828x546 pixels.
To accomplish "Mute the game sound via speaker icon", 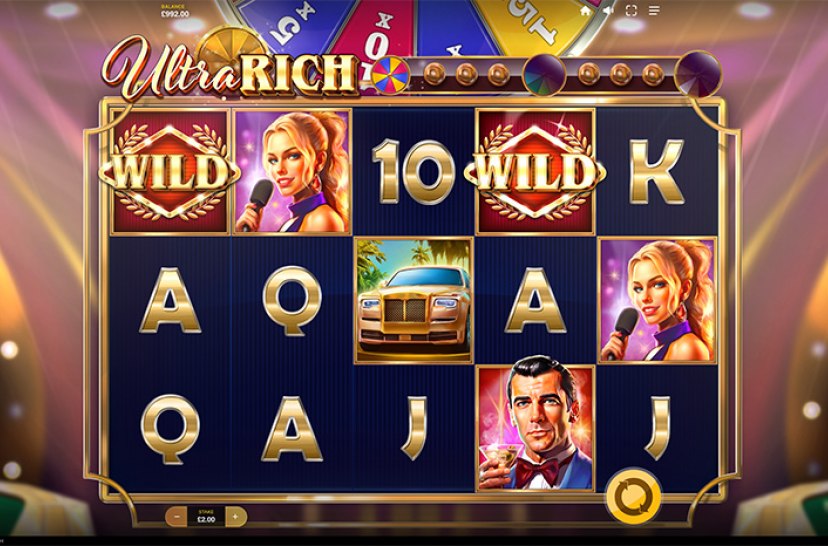I will (x=608, y=11).
